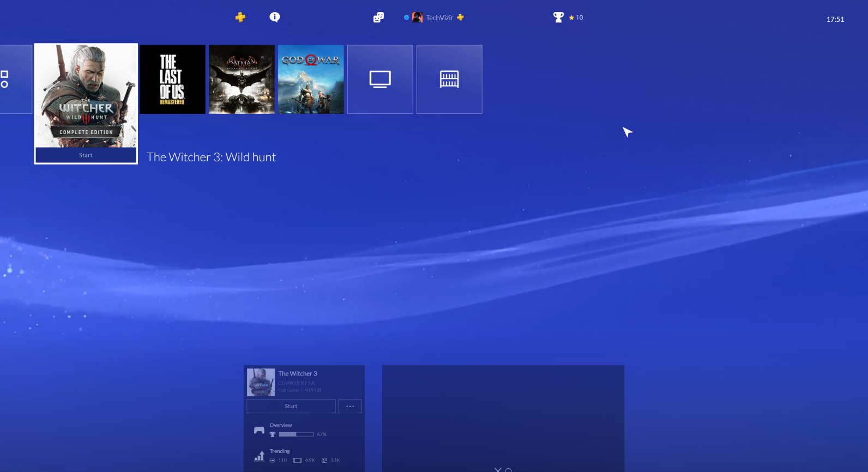The height and width of the screenshot is (472, 868).
Task: Select the TechVizir username
Action: click(439, 17)
